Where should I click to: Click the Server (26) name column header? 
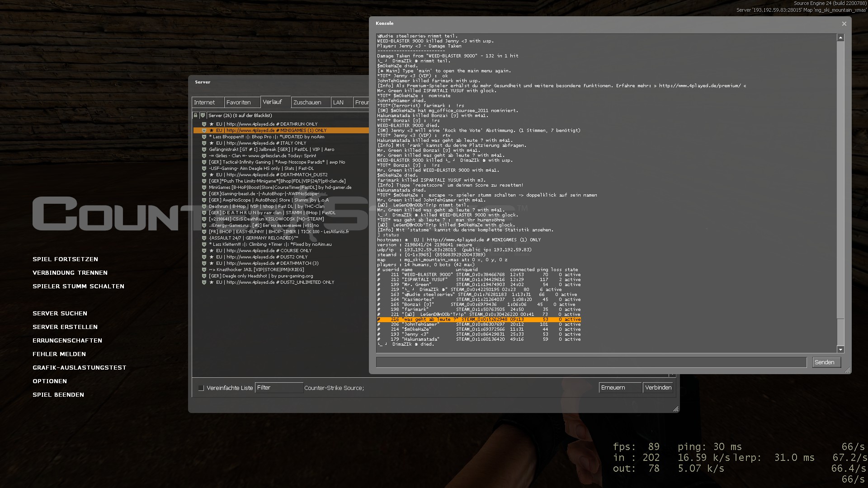(288, 115)
